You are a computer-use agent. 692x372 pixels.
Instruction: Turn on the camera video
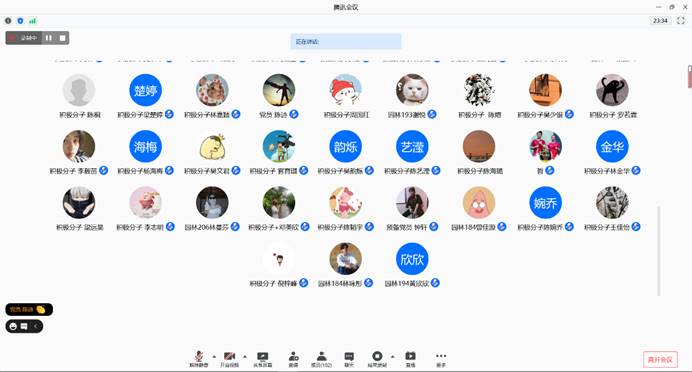[x=229, y=359]
